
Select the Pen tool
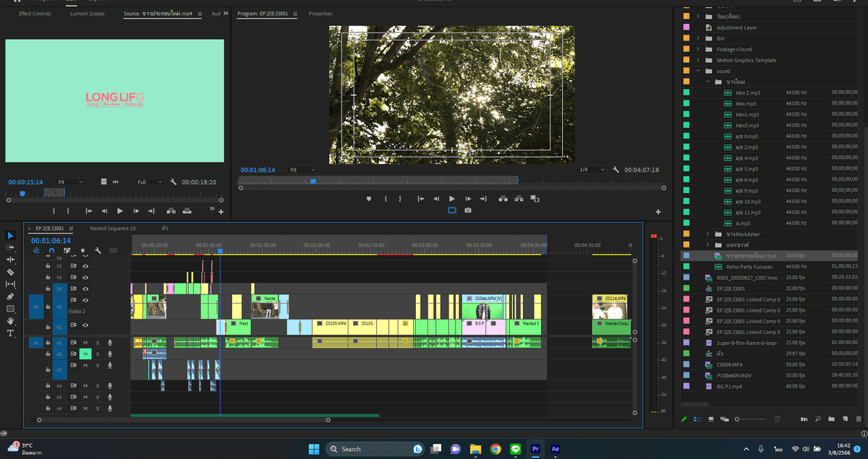click(10, 296)
